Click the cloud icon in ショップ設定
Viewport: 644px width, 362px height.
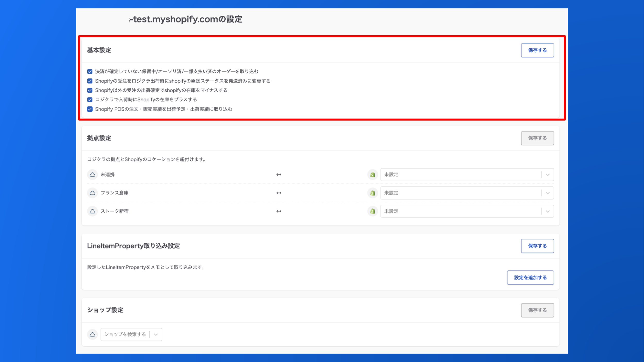tap(92, 334)
